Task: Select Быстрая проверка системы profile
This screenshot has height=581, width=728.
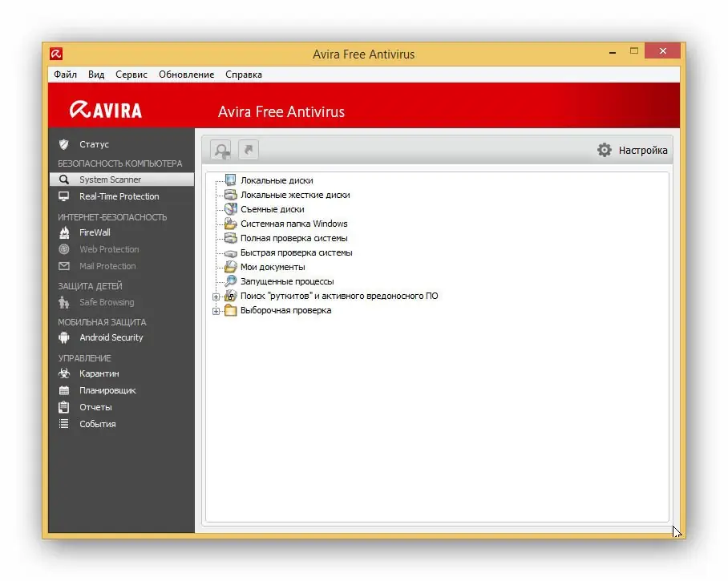Action: 296,252
